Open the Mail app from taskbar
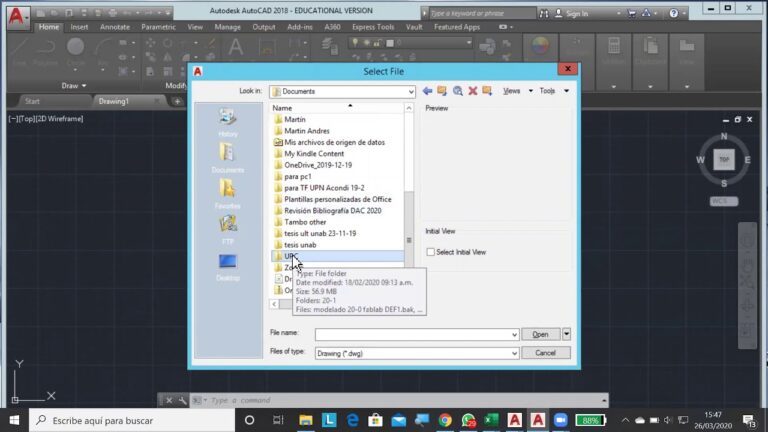Viewport: 768px width, 432px height. pos(399,420)
